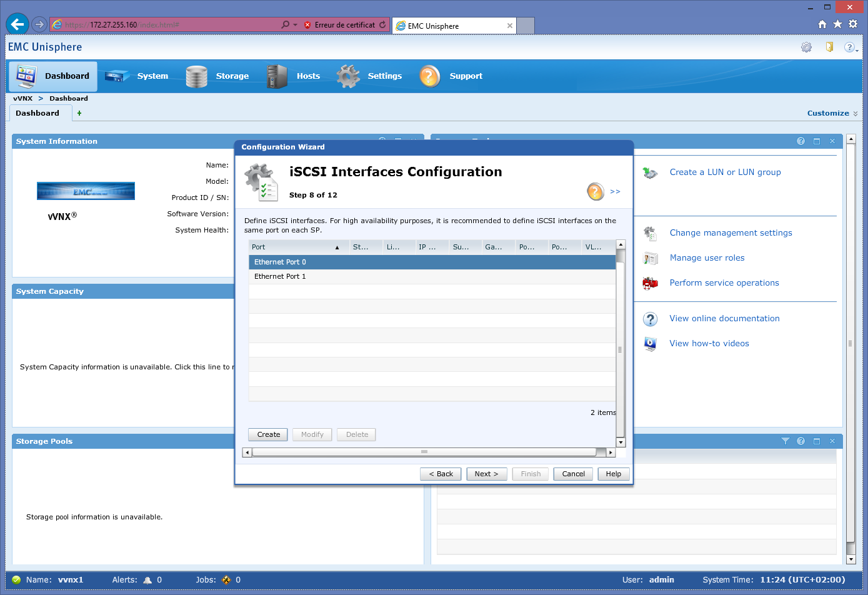Viewport: 868px width, 595px height.
Task: Switch to the Dashboard tab
Action: (x=37, y=113)
